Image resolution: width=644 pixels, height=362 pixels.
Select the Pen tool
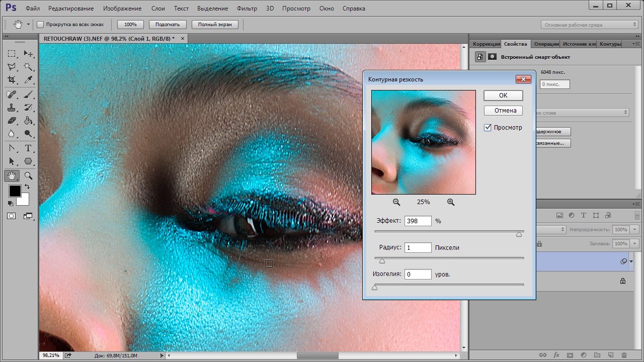[12, 148]
